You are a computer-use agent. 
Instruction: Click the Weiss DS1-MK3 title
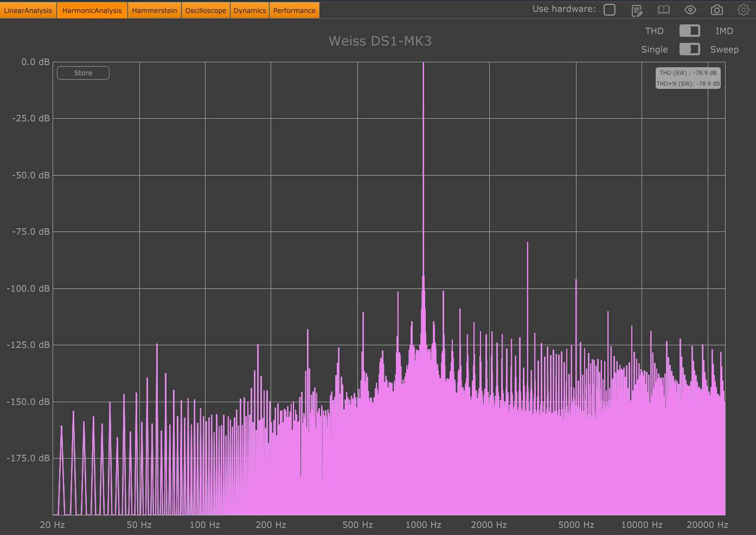point(380,41)
